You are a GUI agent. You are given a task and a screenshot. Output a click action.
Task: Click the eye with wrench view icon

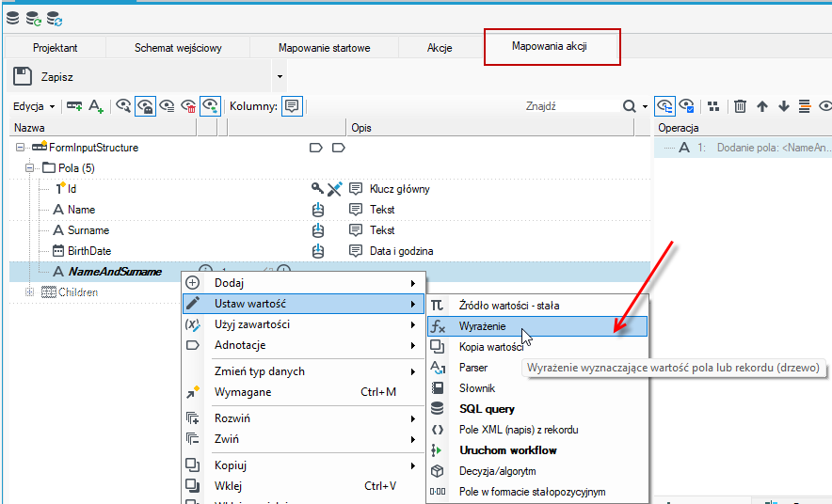tap(123, 106)
